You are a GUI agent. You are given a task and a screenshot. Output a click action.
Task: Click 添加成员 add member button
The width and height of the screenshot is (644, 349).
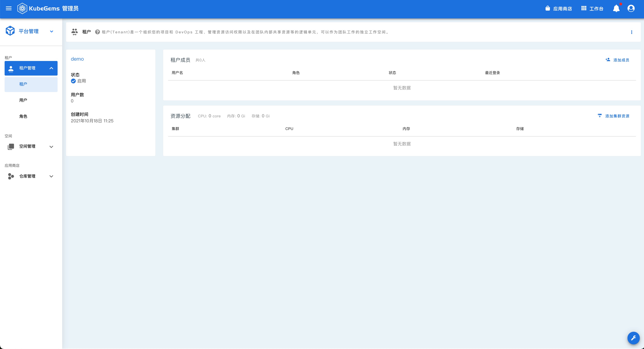click(x=617, y=60)
